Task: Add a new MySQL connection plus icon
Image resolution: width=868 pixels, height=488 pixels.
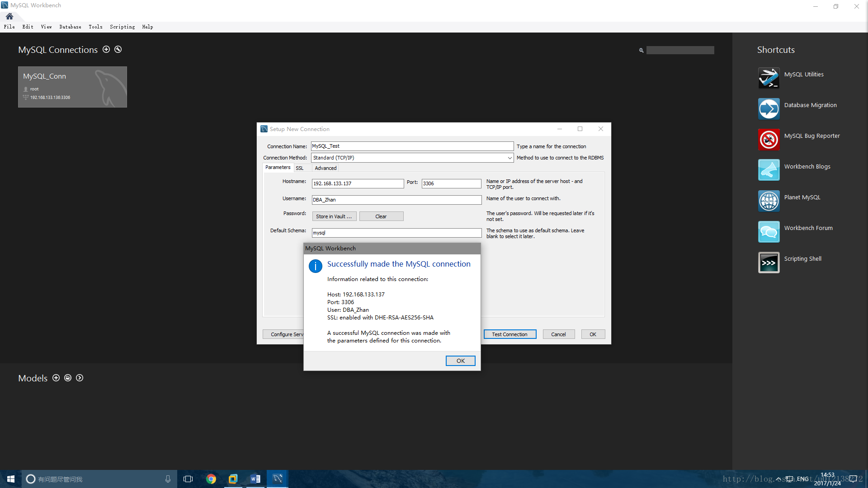Action: tap(106, 49)
